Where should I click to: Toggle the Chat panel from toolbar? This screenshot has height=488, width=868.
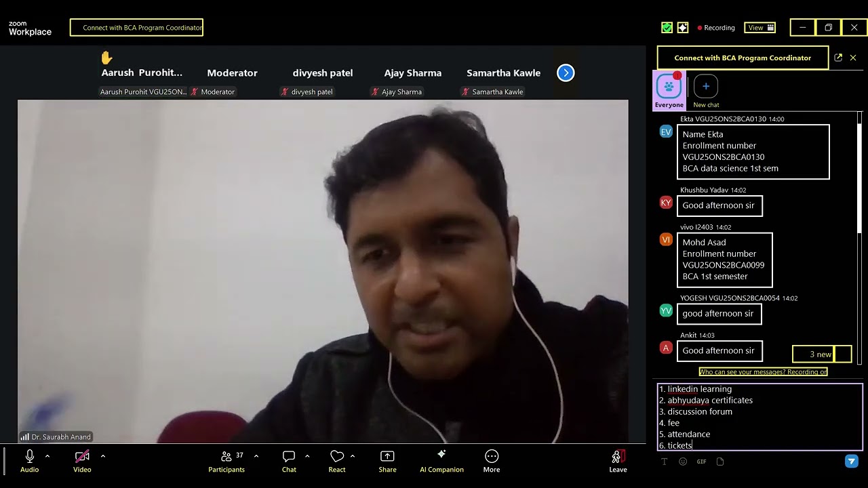click(289, 461)
